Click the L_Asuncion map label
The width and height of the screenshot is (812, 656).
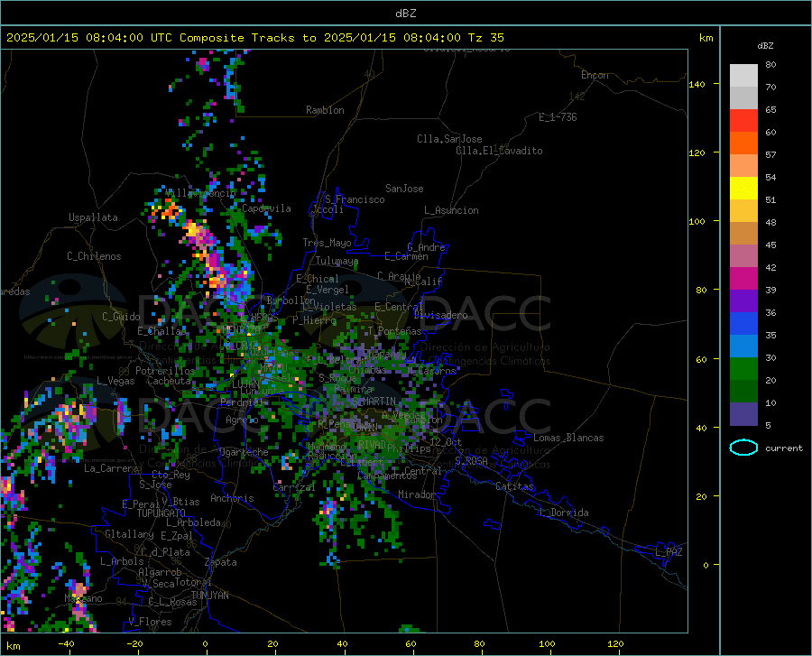pos(451,210)
